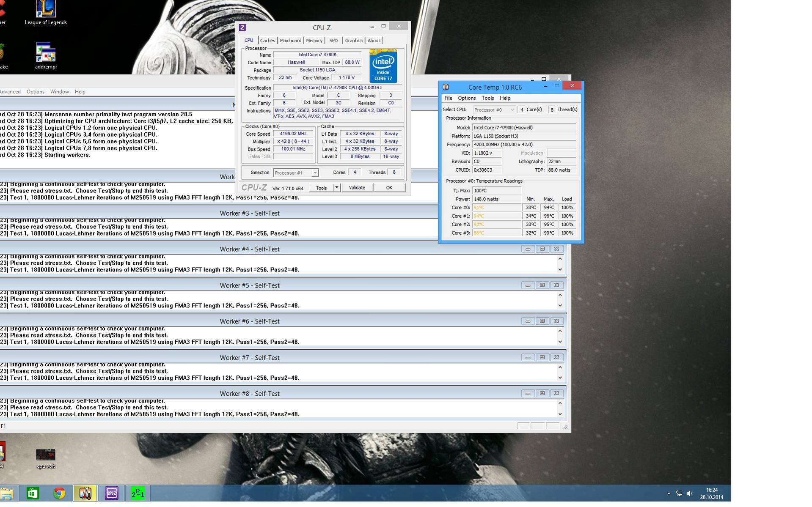
Task: Open the Window menu in Prime95
Action: click(x=60, y=92)
